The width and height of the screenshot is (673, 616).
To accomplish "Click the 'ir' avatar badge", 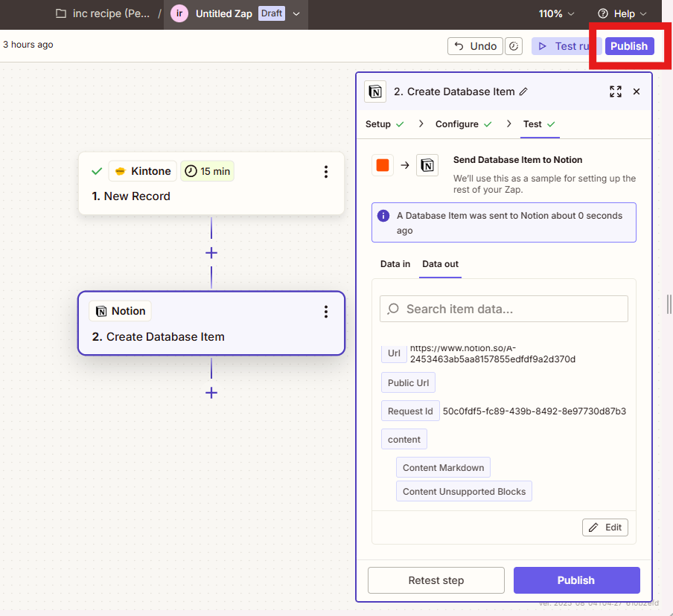I will tap(179, 13).
